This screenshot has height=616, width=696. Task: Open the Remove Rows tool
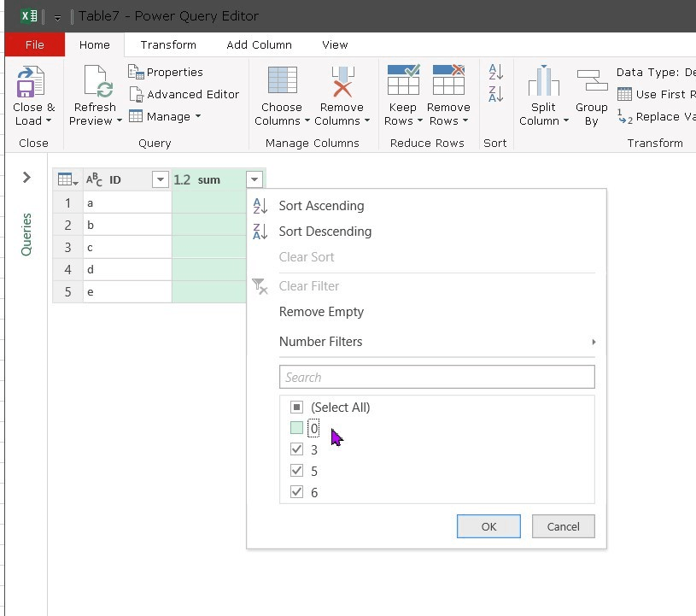coord(448,96)
